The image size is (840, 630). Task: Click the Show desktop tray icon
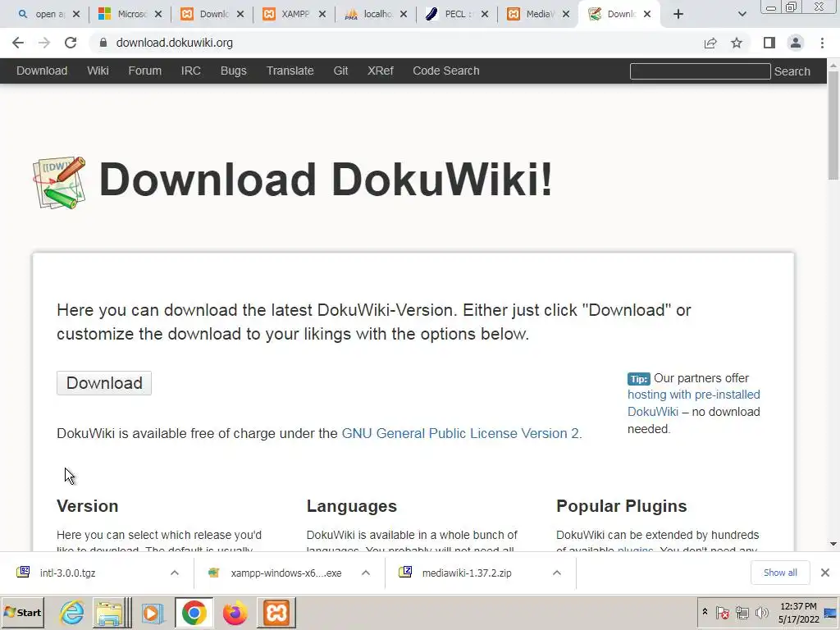pos(831,612)
